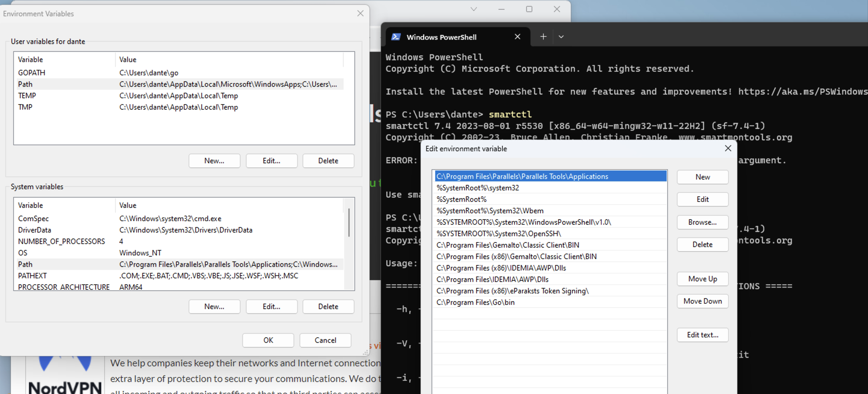Viewport: 868px width, 394px height.
Task: Select the System32\OpenSSH\ path entry
Action: tap(550, 233)
